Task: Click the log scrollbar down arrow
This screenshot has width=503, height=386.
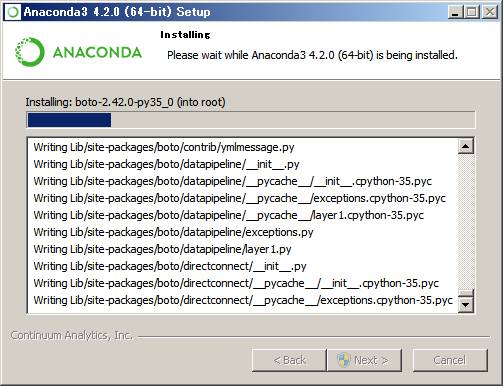Action: 466,305
